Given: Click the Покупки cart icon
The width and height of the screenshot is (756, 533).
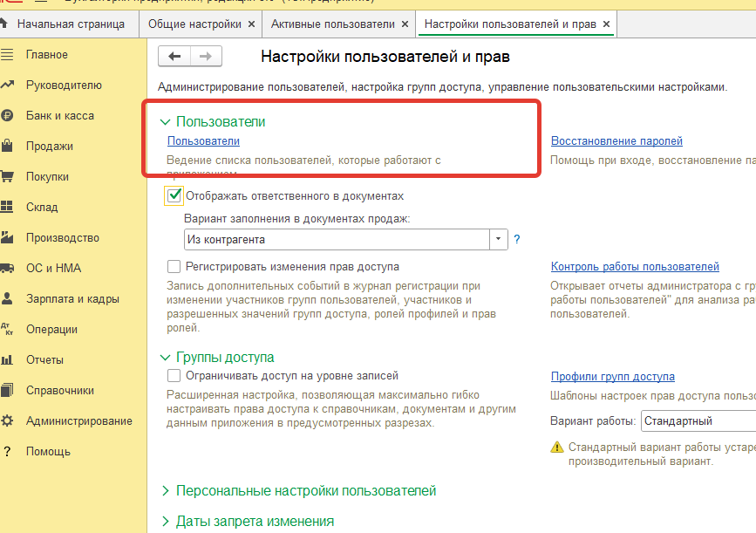Looking at the screenshot, I should [7, 176].
